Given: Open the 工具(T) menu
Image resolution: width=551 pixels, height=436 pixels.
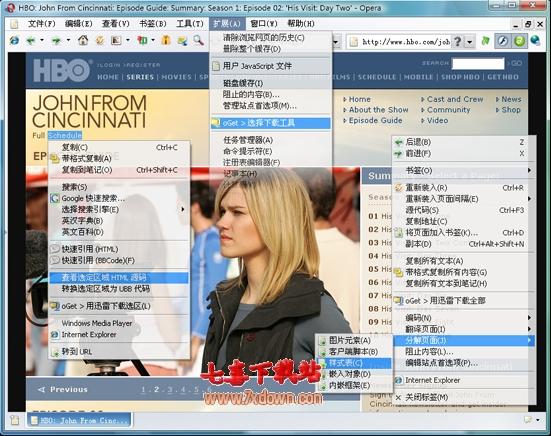Looking at the screenshot, I should tap(190, 24).
